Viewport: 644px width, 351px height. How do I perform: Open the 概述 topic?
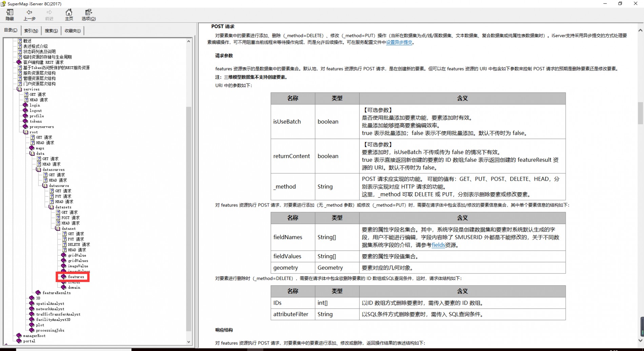(27, 41)
